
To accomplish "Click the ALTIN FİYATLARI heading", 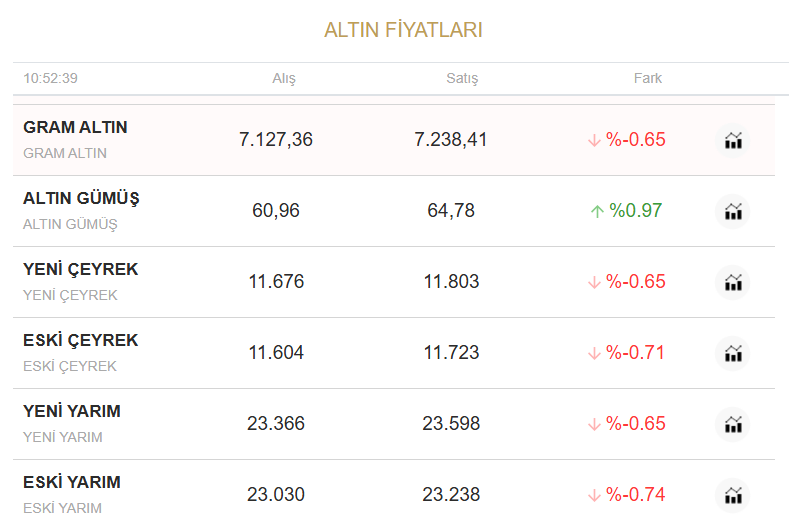I will (x=403, y=30).
